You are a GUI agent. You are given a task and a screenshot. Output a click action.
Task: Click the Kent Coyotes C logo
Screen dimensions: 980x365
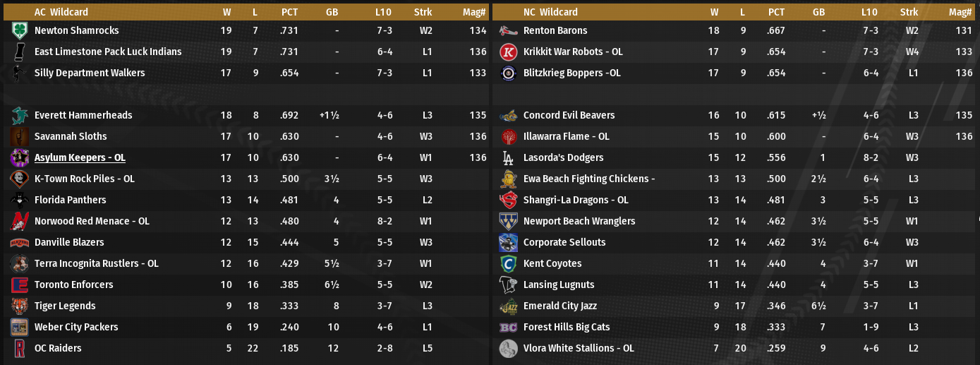point(508,264)
